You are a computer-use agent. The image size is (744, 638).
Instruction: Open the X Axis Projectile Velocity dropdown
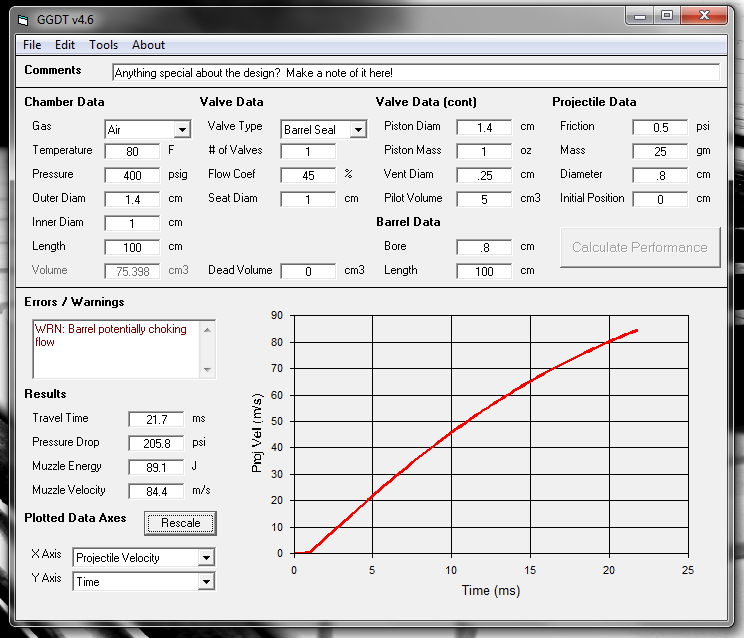[x=206, y=558]
